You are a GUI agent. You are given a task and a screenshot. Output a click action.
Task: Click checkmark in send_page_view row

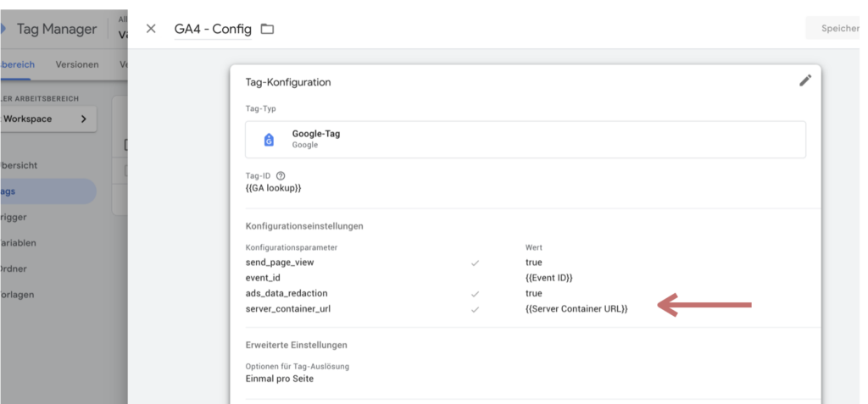click(x=475, y=263)
